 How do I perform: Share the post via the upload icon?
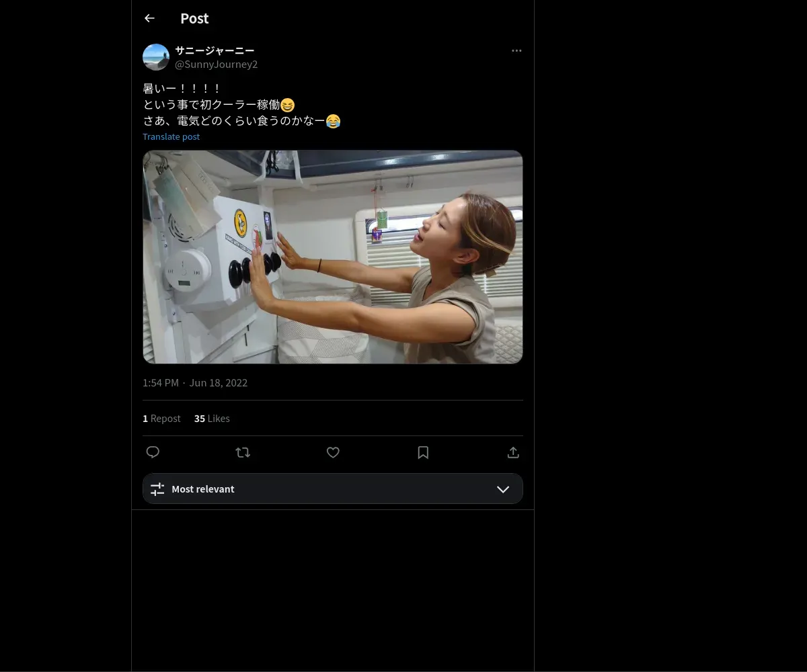[513, 452]
